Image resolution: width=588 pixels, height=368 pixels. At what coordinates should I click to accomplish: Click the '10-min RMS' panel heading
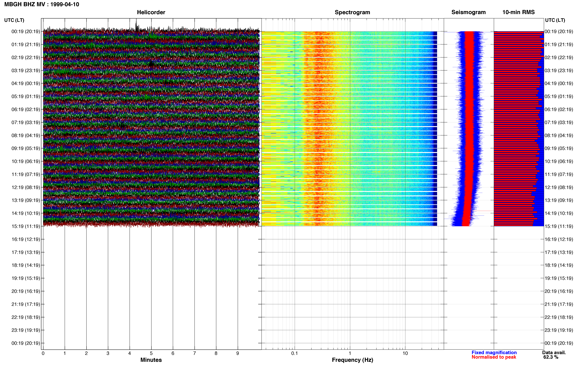pos(518,12)
